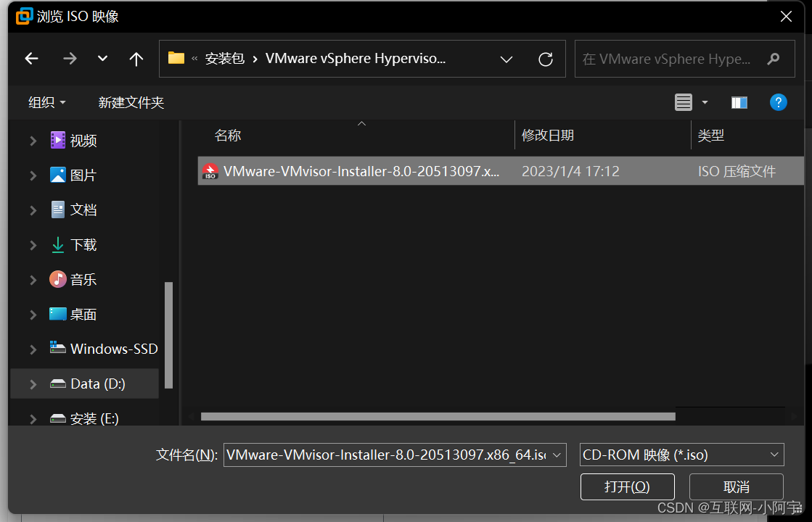
Task: Expand the address bar history dropdown
Action: click(x=507, y=59)
